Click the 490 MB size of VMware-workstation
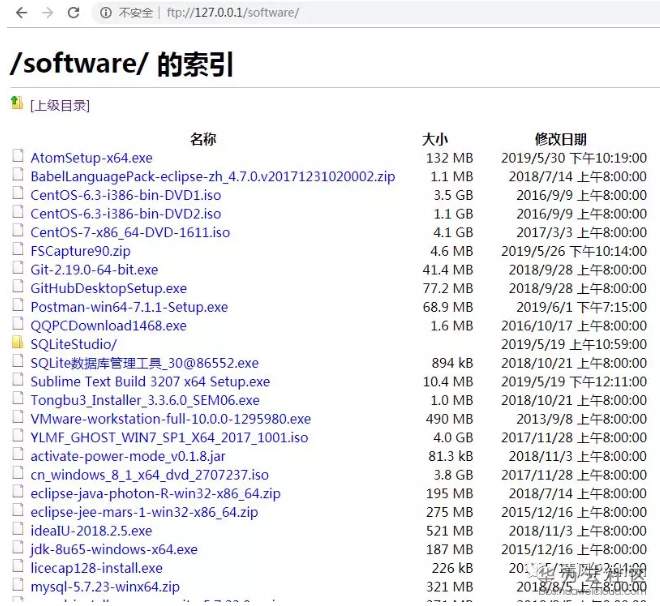The image size is (660, 606). (450, 419)
